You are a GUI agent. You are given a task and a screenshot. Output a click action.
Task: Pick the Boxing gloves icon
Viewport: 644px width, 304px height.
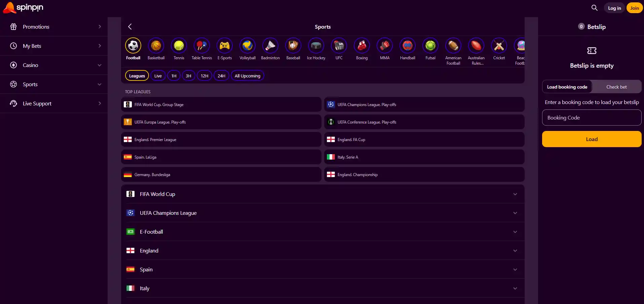tap(362, 45)
